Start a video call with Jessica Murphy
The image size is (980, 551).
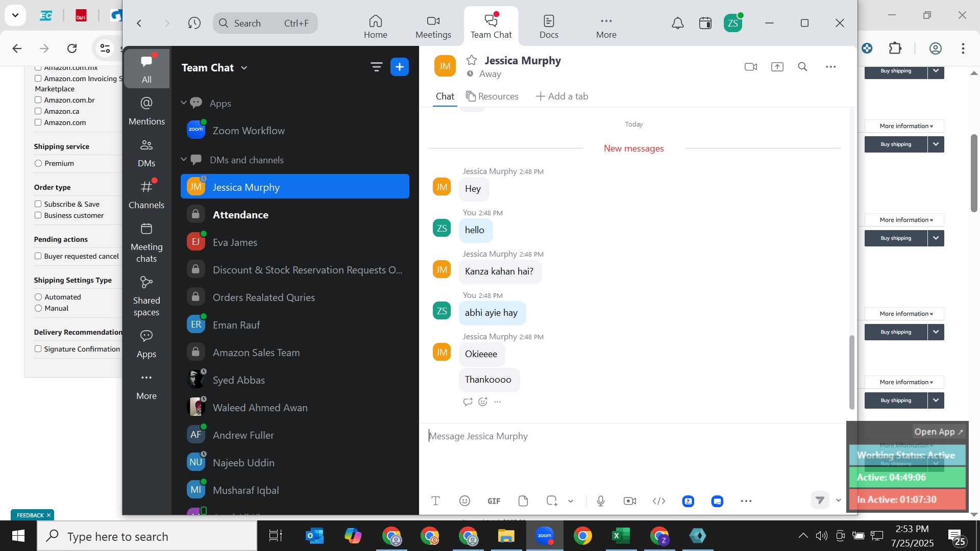coord(750,67)
